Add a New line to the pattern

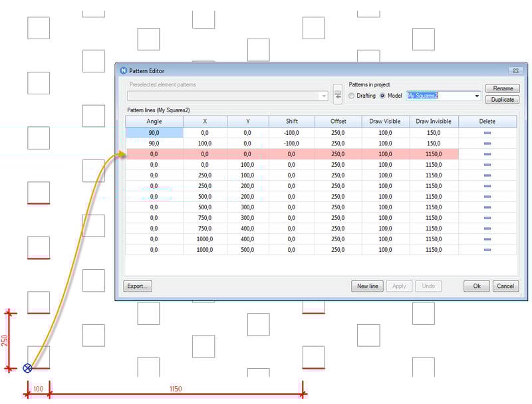pos(368,286)
